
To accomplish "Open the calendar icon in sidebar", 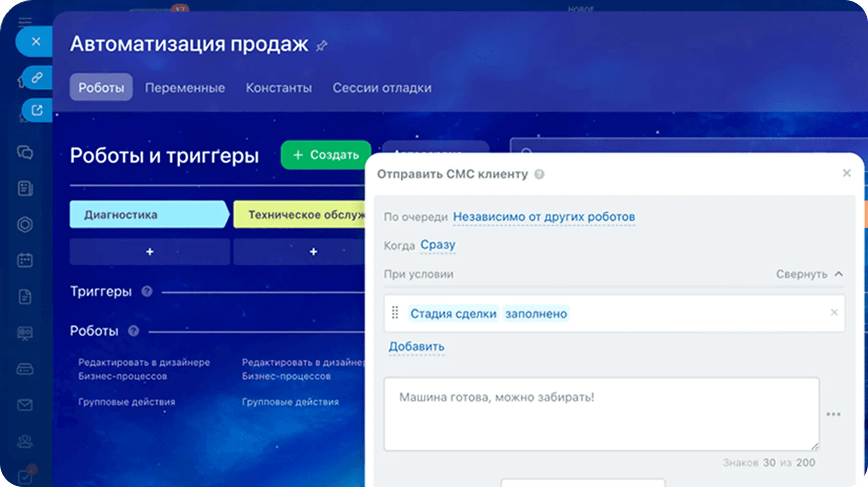I will pos(25,260).
